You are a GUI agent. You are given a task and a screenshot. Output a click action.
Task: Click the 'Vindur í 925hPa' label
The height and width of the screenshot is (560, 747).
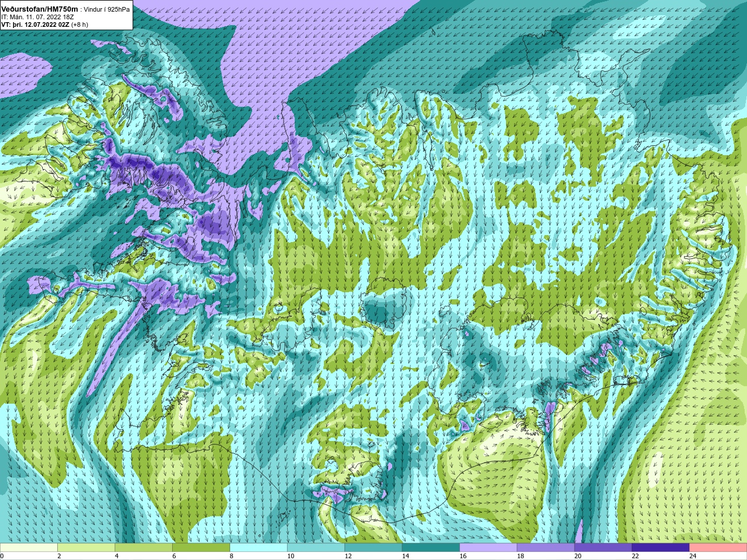click(107, 9)
